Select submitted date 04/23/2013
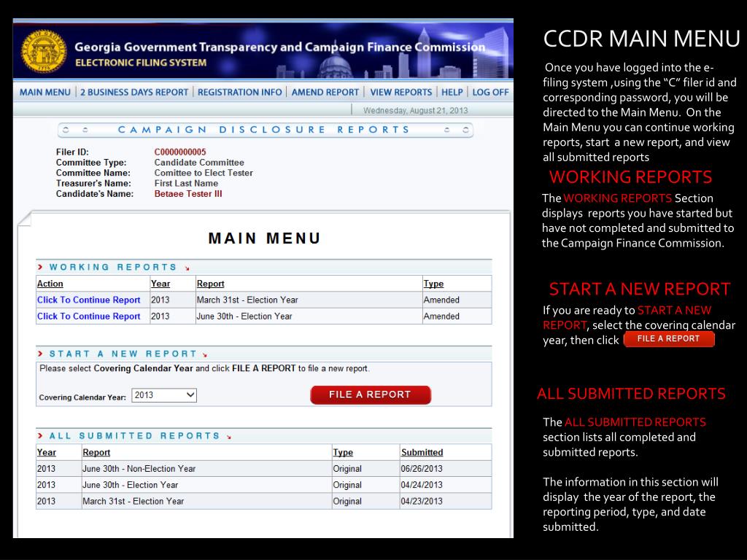This screenshot has height=560, width=747. point(421,501)
